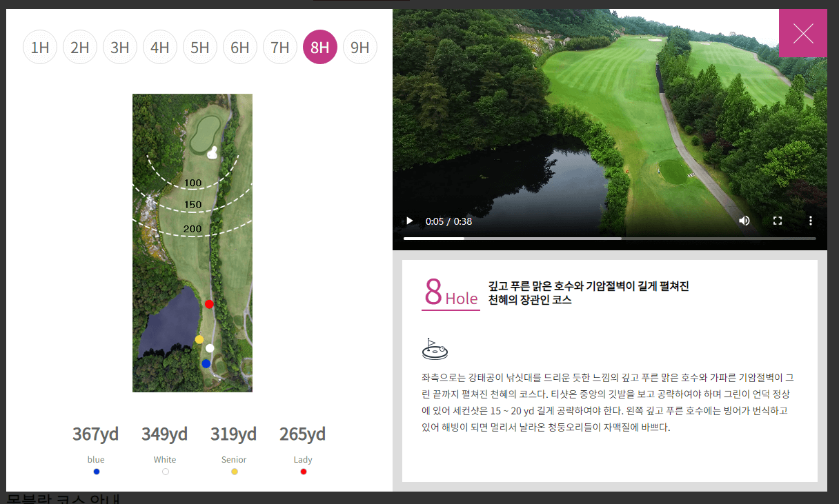This screenshot has width=839, height=504.
Task: Click the hole 8 course map thumbnail
Action: (192, 243)
